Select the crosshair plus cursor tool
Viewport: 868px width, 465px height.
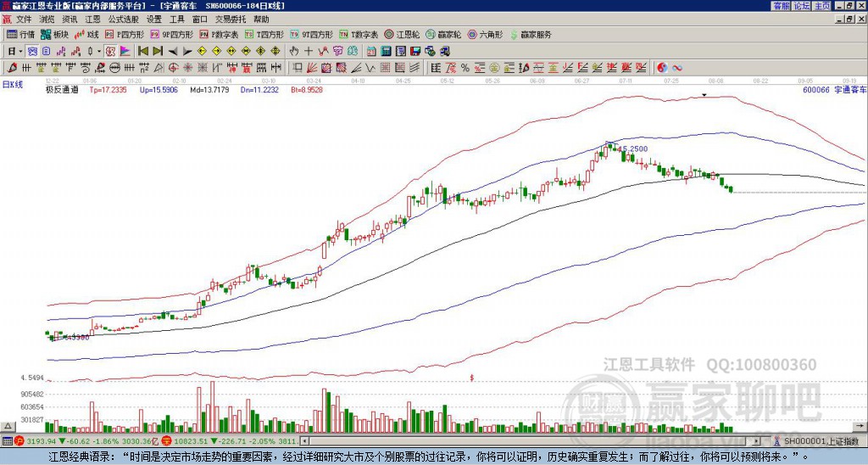(x=309, y=51)
